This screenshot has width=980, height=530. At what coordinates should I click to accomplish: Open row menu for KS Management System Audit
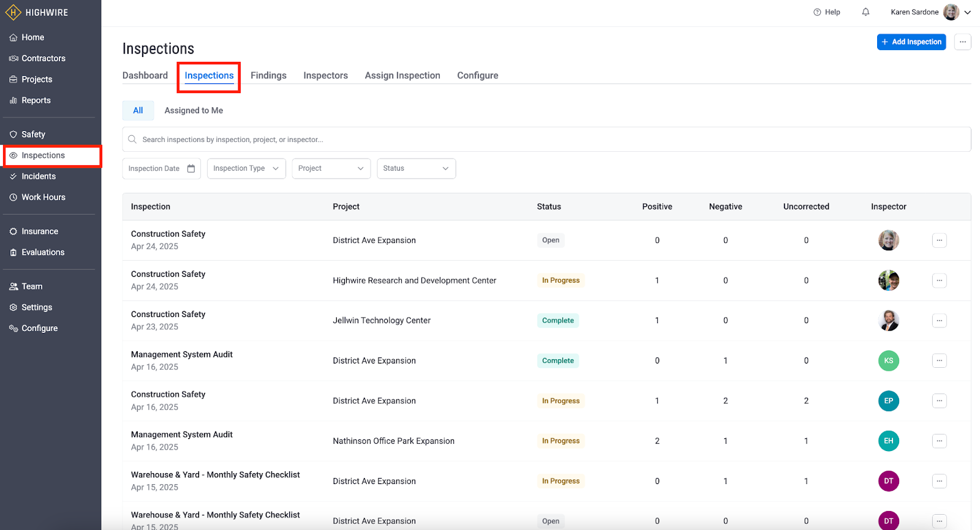point(939,360)
